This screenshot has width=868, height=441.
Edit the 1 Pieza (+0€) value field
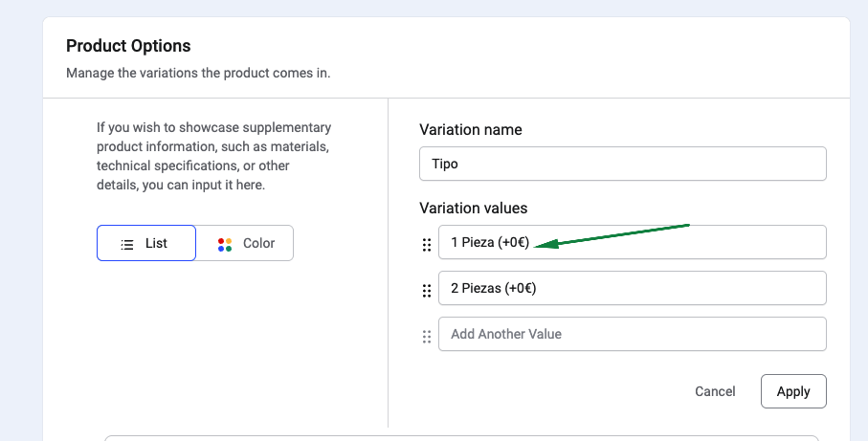[x=632, y=242]
